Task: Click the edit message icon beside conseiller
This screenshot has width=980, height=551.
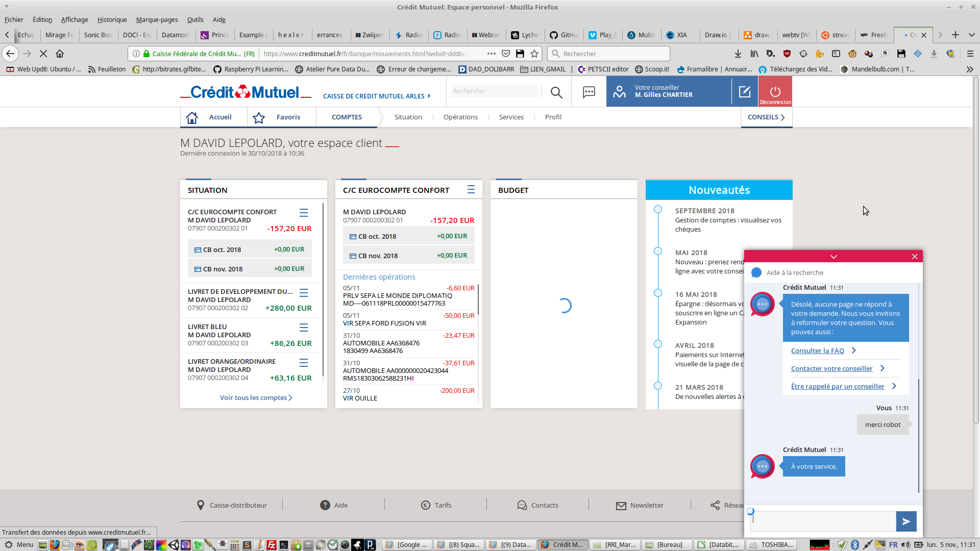Action: tap(745, 92)
